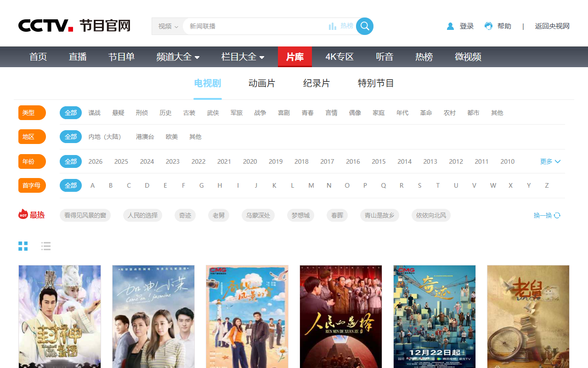This screenshot has width=588, height=368.
Task: Click the 登录 link
Action: [467, 26]
